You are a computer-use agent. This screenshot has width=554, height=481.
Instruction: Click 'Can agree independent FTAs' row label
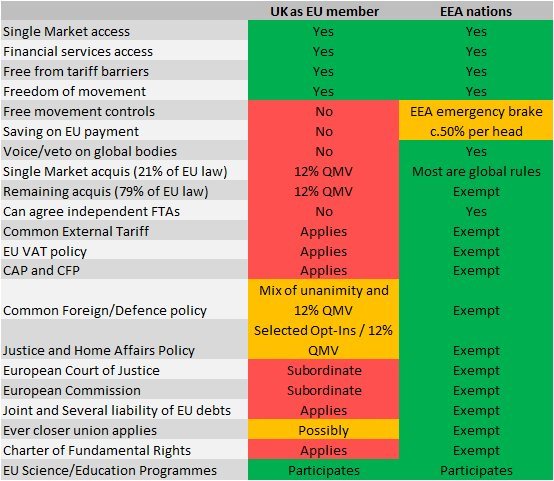(92, 212)
